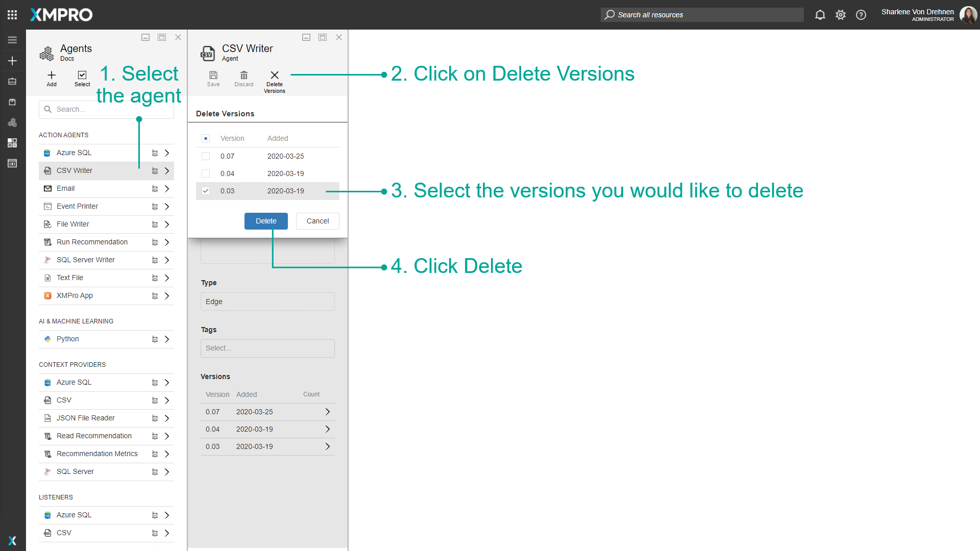This screenshot has width=980, height=551.
Task: Click the Cancel button
Action: coord(317,221)
